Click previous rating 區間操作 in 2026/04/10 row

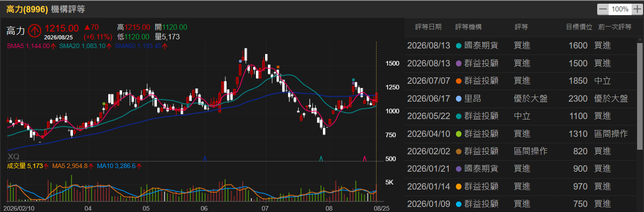(611, 134)
